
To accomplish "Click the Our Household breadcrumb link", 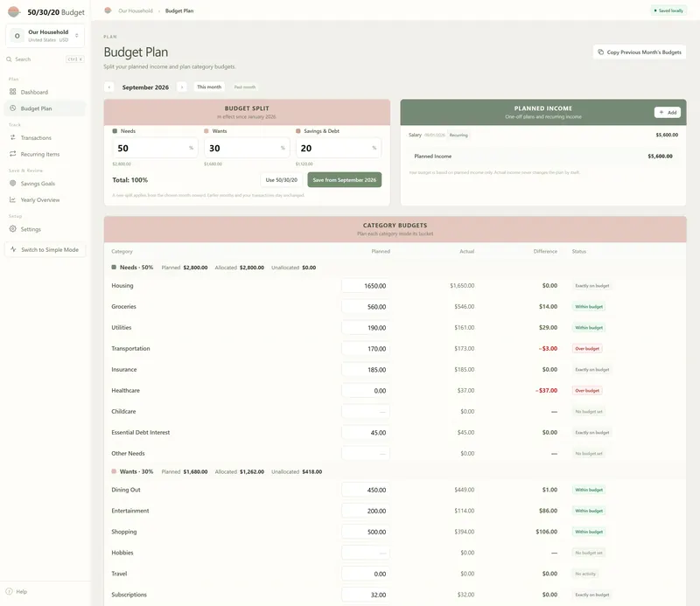I will [x=136, y=10].
